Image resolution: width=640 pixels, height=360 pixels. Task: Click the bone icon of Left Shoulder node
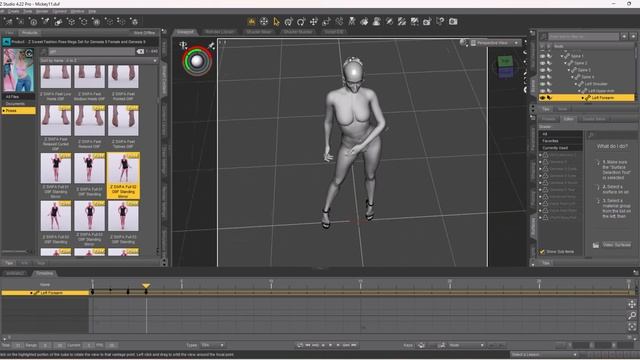(581, 84)
